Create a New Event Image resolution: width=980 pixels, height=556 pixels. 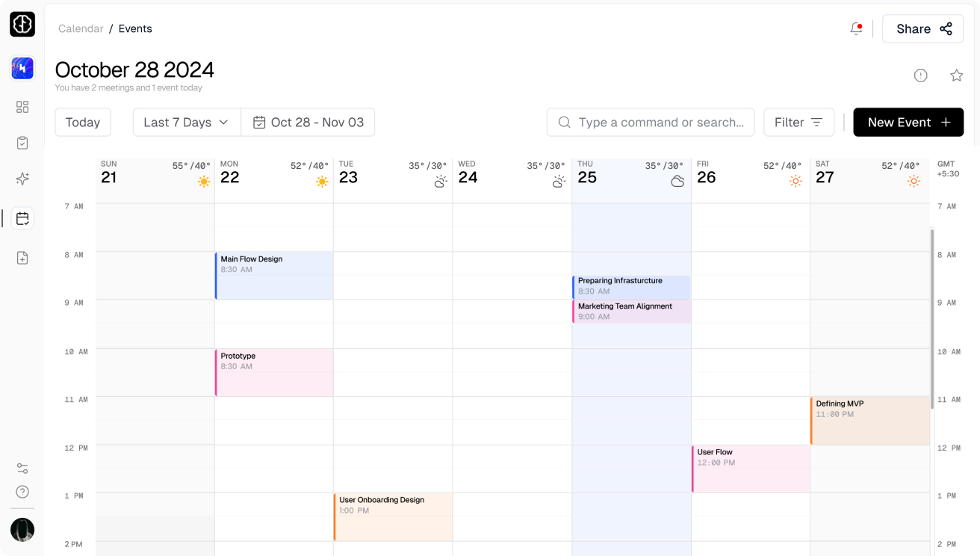(908, 123)
